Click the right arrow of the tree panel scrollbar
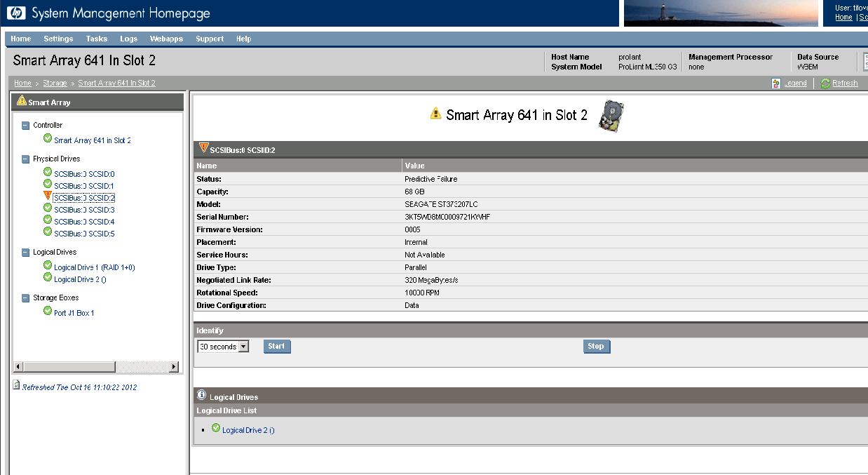The image size is (868, 475). click(174, 367)
